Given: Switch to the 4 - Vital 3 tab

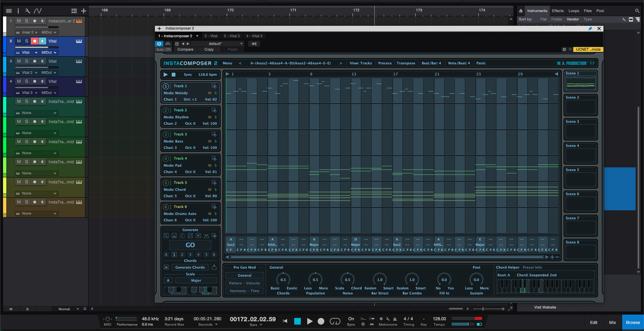Looking at the screenshot, I should pos(254,36).
